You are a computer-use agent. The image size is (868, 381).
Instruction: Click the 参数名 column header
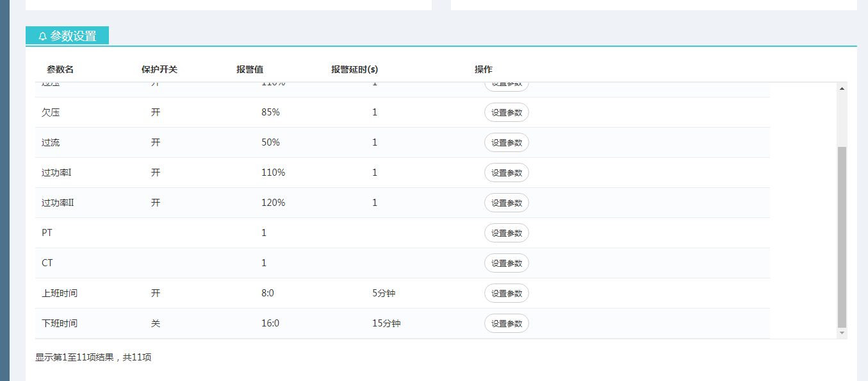(60, 69)
